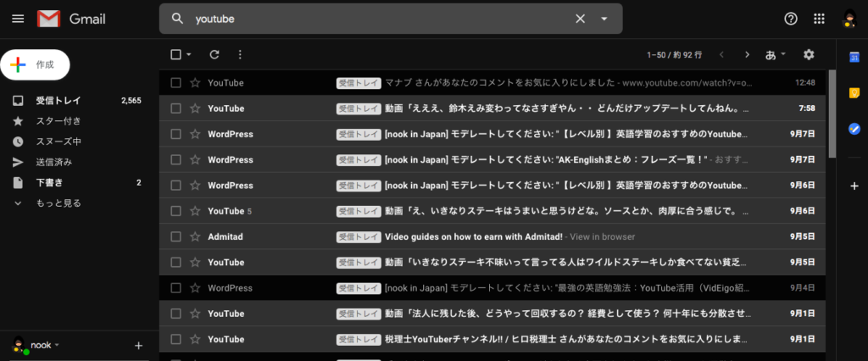Click the get add-ons plus icon
Viewport: 868px width, 361px height.
click(854, 186)
